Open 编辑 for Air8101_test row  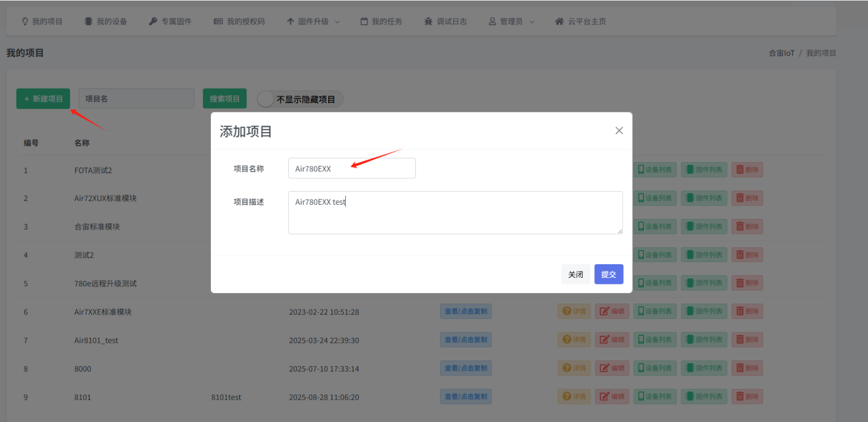[612, 340]
